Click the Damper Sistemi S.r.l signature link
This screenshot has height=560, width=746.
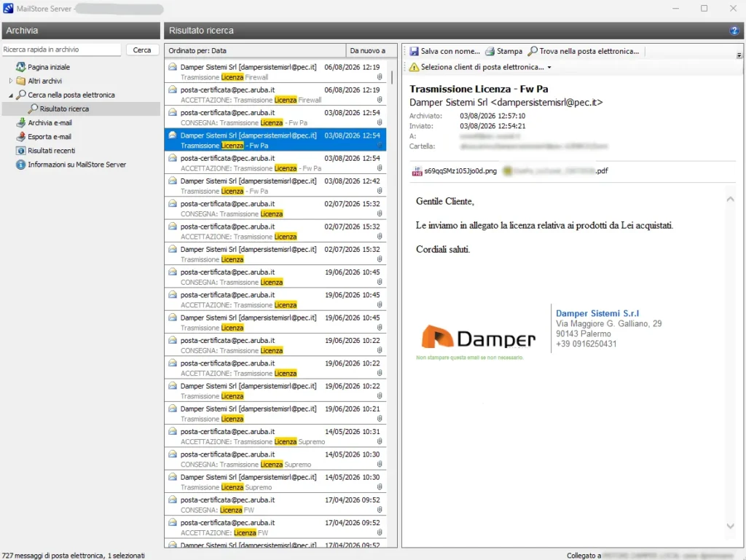click(597, 313)
